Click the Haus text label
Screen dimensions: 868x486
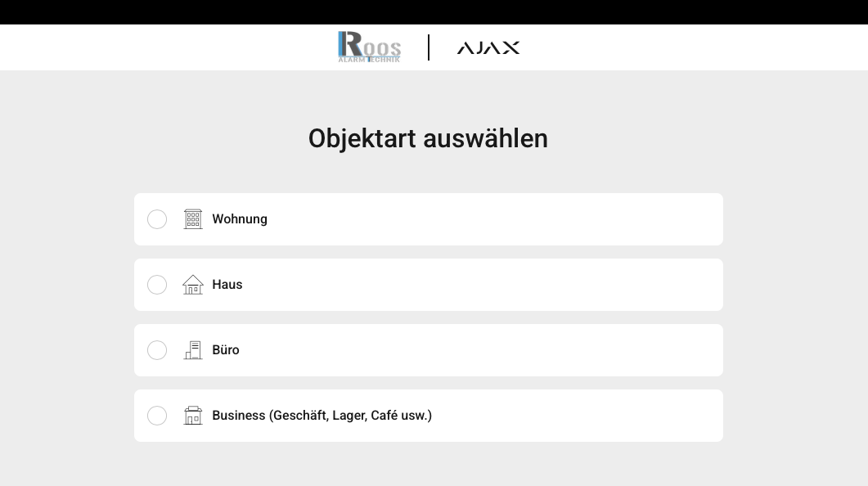point(227,285)
